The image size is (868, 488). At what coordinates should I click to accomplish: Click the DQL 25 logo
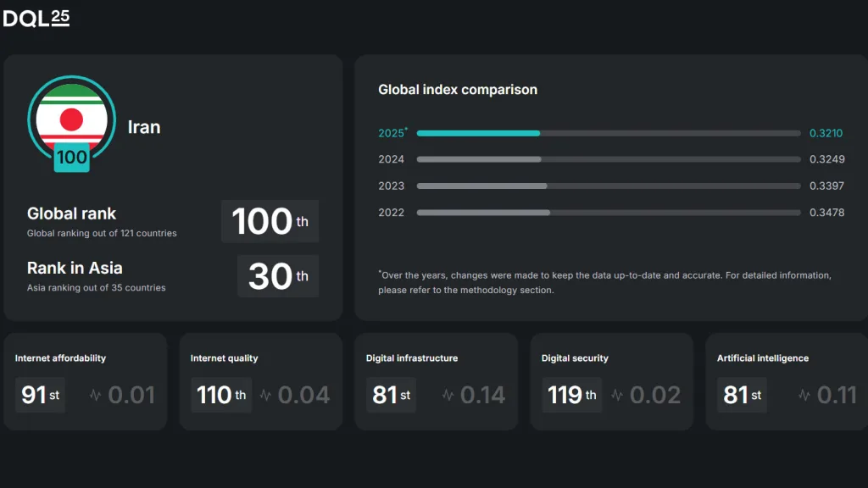(36, 19)
